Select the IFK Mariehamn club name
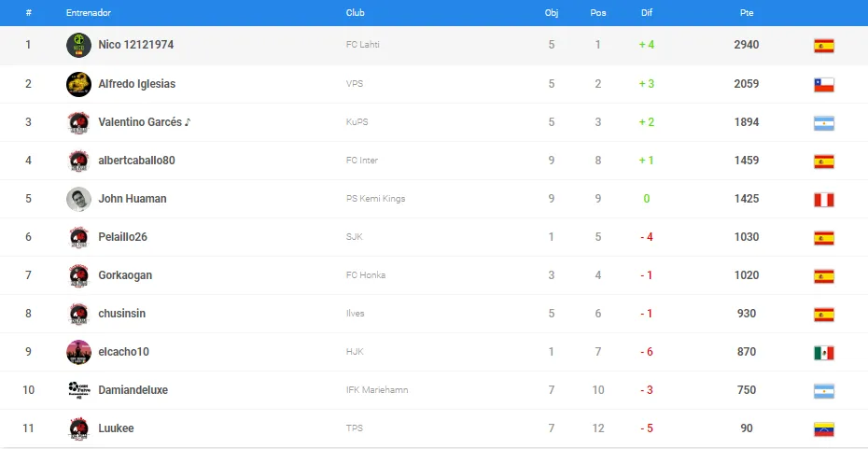This screenshot has height=449, width=868. pyautogui.click(x=377, y=390)
